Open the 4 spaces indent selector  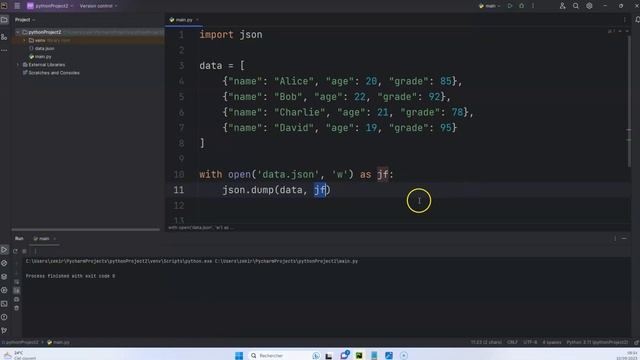[x=552, y=342]
